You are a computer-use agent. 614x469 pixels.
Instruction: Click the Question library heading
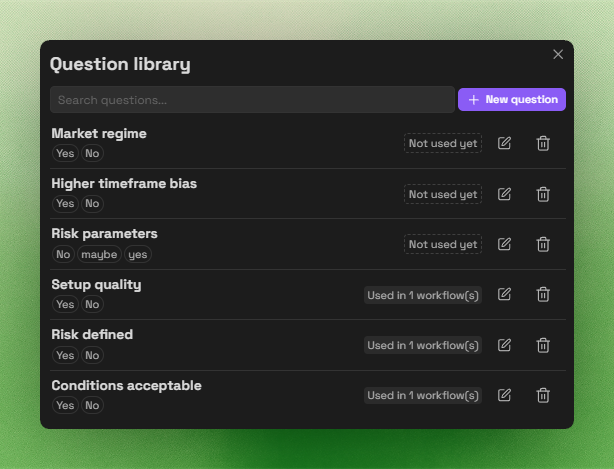pyautogui.click(x=120, y=64)
